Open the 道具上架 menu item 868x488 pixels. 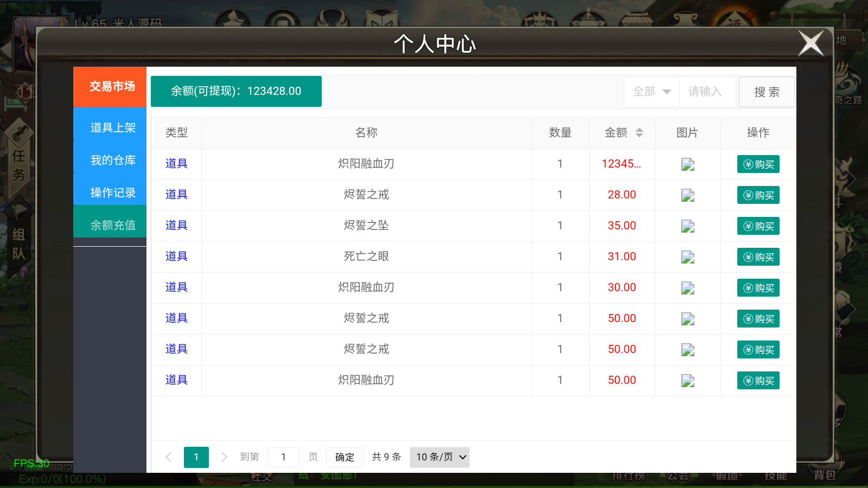click(x=110, y=127)
